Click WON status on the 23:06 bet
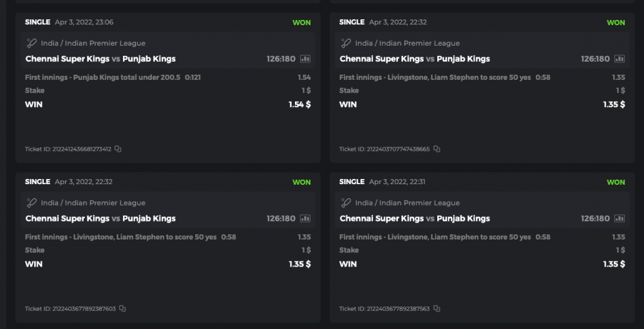The height and width of the screenshot is (329, 644). (301, 23)
